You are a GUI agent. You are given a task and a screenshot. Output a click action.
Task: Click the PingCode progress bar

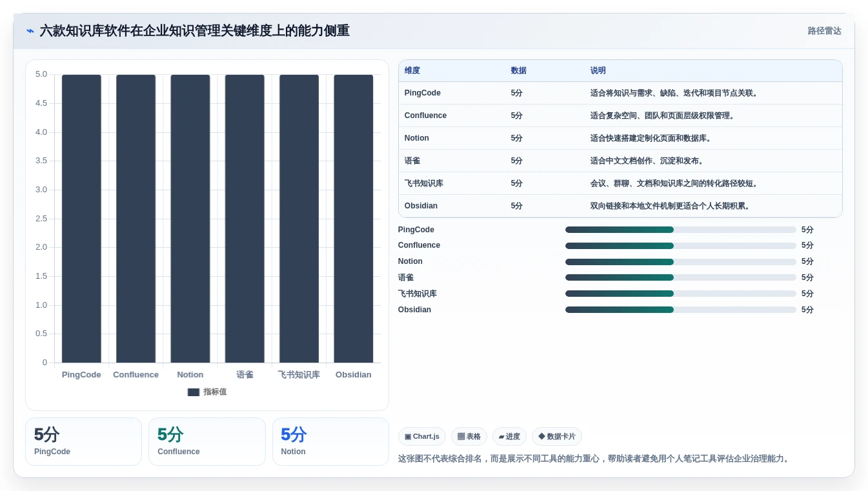point(681,230)
